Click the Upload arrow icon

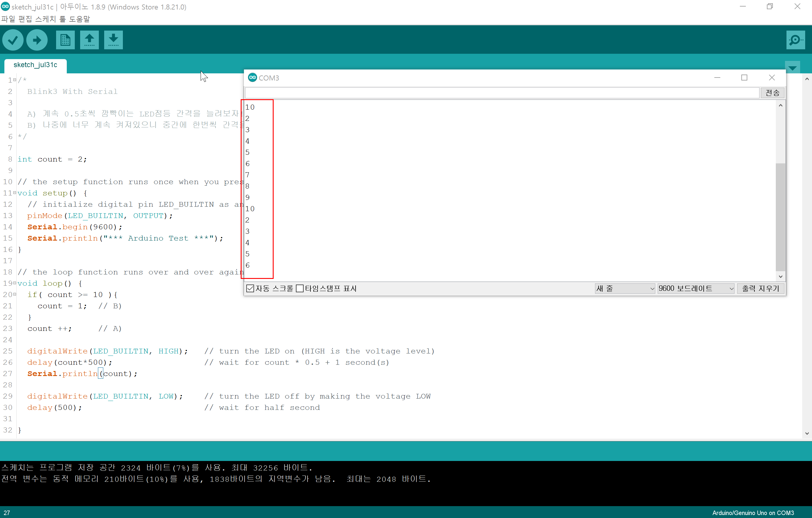point(37,40)
